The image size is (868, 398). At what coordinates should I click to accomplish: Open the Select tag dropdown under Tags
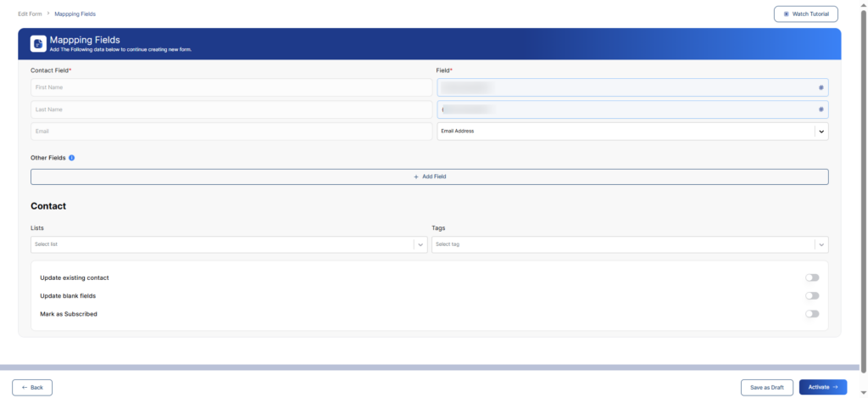[x=821, y=244]
